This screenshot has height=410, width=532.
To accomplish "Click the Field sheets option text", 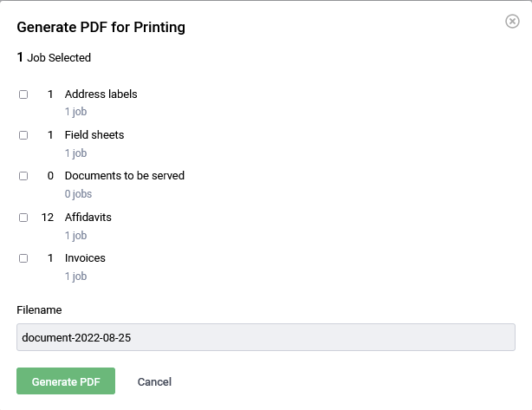I will click(94, 135).
